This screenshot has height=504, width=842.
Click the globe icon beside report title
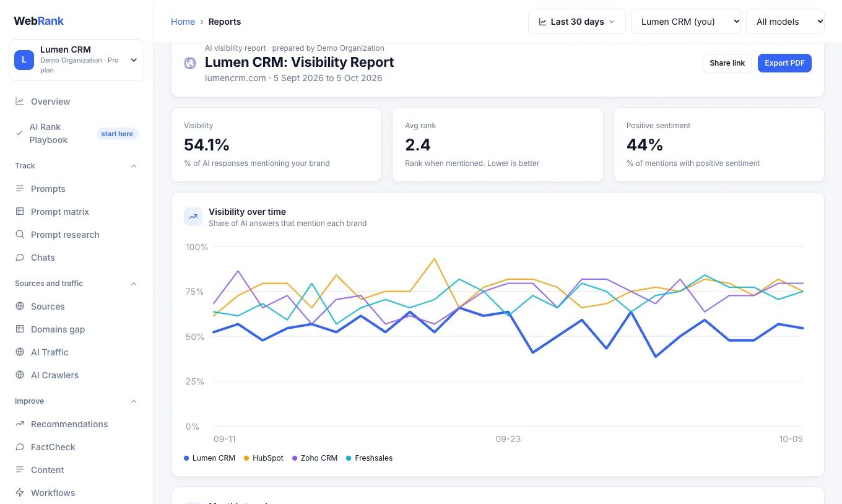[190, 63]
